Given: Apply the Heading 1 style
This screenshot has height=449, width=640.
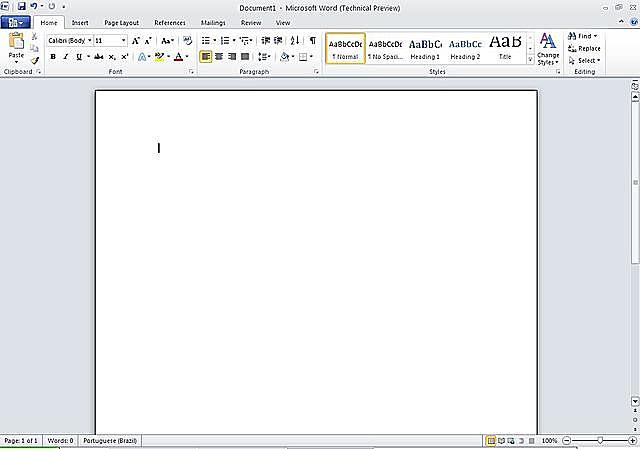Looking at the screenshot, I should tap(425, 49).
